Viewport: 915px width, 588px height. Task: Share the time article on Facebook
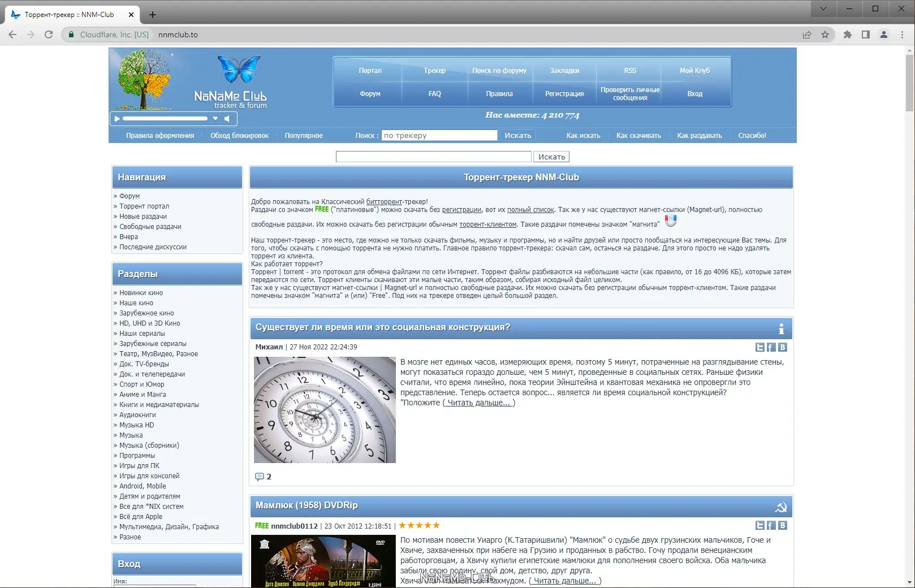coord(771,347)
